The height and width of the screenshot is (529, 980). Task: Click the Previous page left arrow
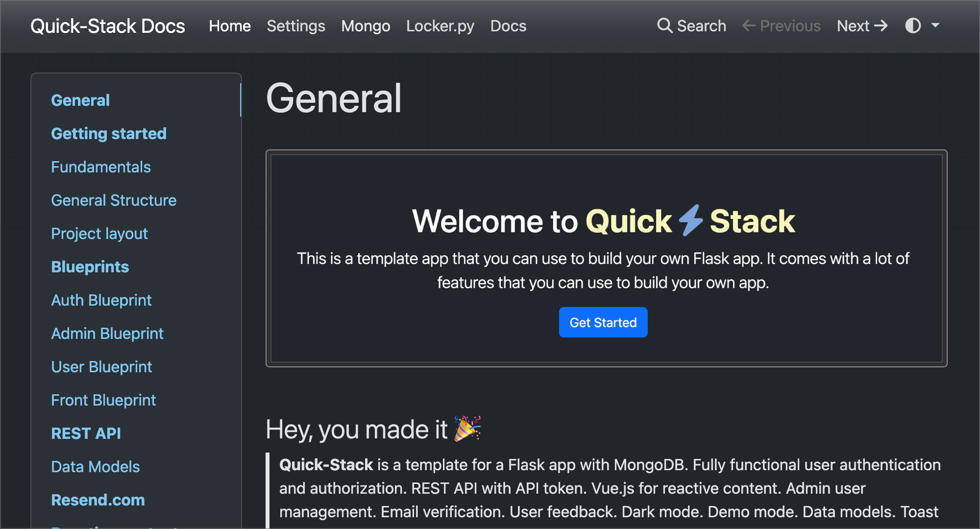749,25
